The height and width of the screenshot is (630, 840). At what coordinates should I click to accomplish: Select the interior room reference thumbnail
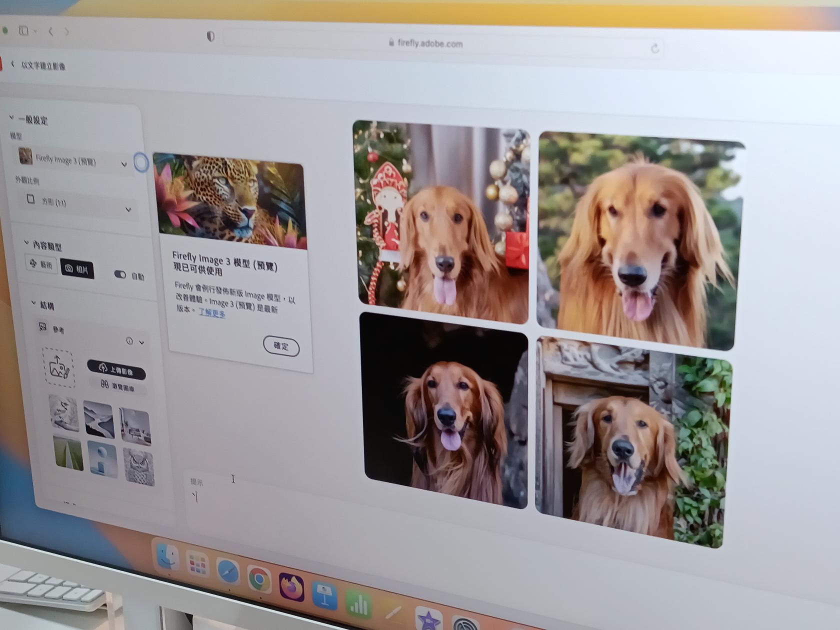tap(135, 426)
